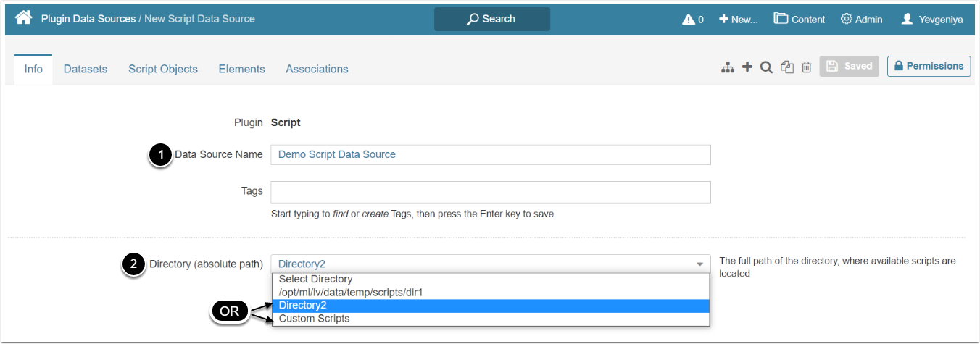This screenshot has width=980, height=344.
Task: Click the Home icon
Action: tap(24, 18)
